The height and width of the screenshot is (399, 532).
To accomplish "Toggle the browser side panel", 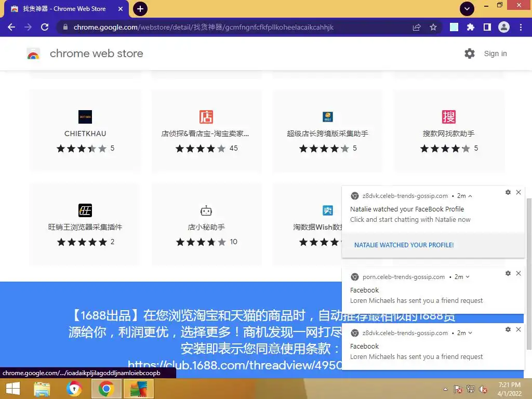I will (x=487, y=27).
